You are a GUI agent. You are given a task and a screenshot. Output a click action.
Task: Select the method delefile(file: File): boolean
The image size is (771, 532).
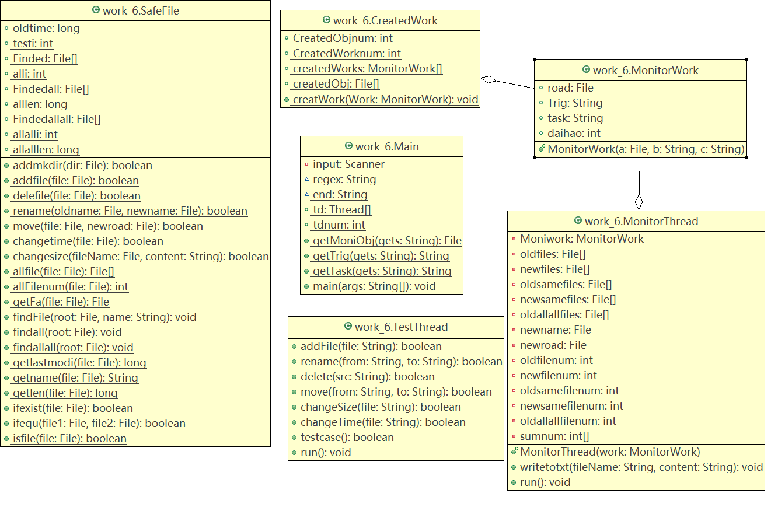(x=76, y=195)
